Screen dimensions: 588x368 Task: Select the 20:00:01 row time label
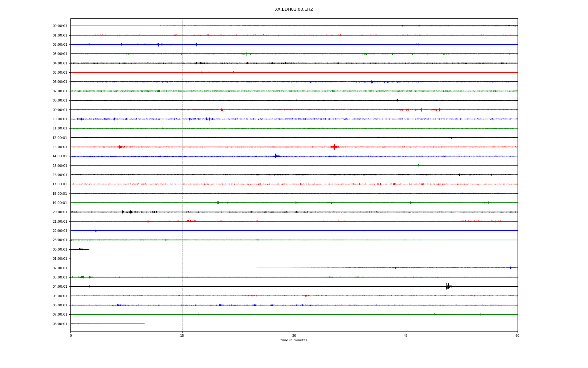[x=60, y=212]
